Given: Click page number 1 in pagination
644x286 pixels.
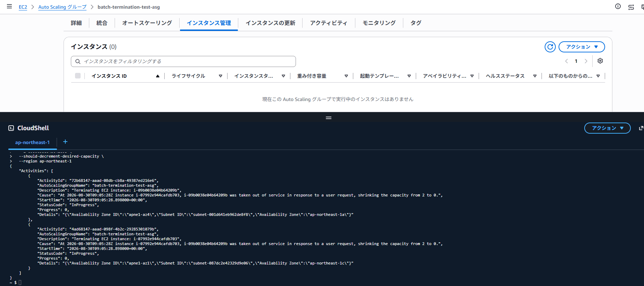Looking at the screenshot, I should pos(576,61).
